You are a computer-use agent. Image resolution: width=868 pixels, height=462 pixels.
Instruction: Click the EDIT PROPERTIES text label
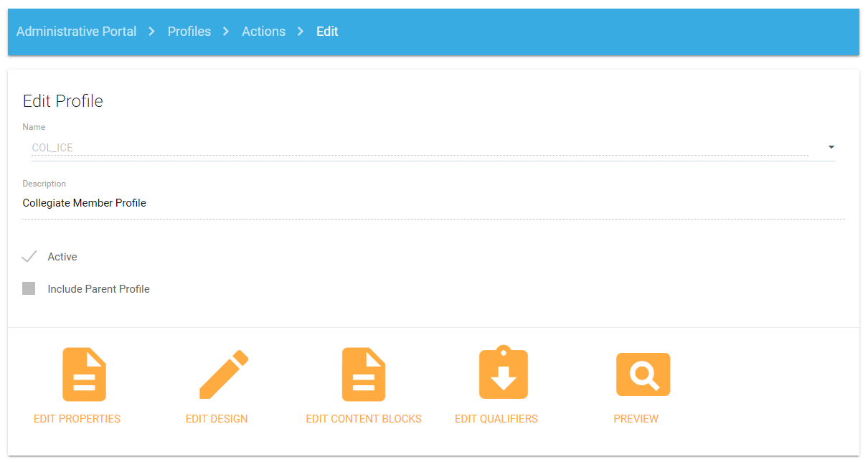pos(77,419)
